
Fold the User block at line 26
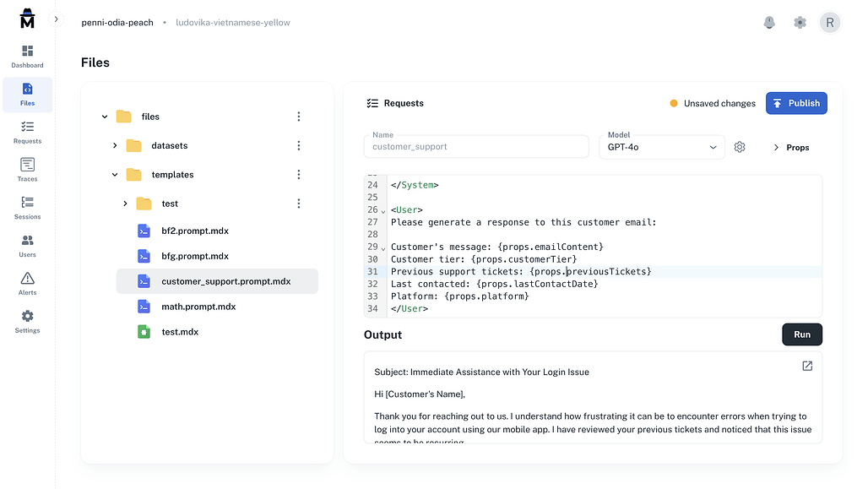click(x=383, y=211)
